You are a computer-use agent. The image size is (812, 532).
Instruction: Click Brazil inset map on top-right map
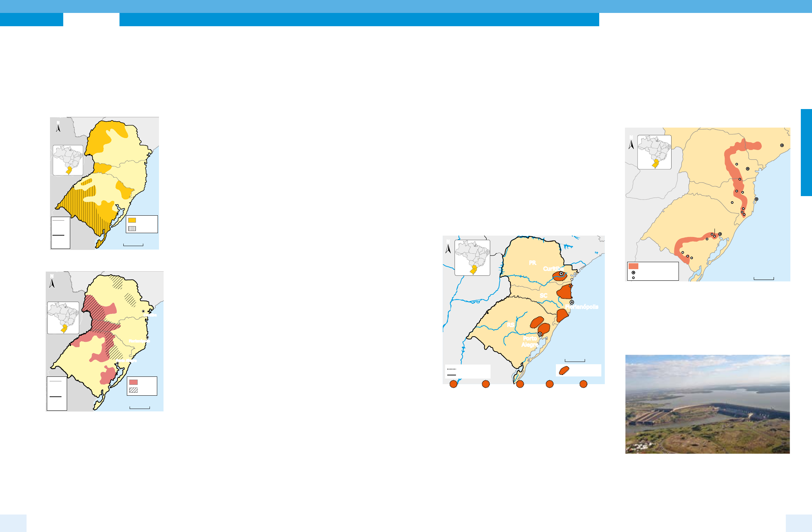654,152
